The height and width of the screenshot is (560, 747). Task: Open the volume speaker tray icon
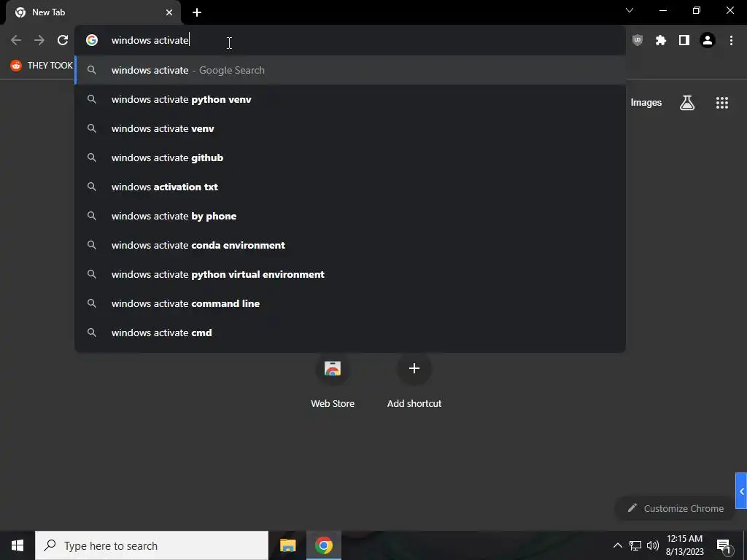[x=653, y=545]
